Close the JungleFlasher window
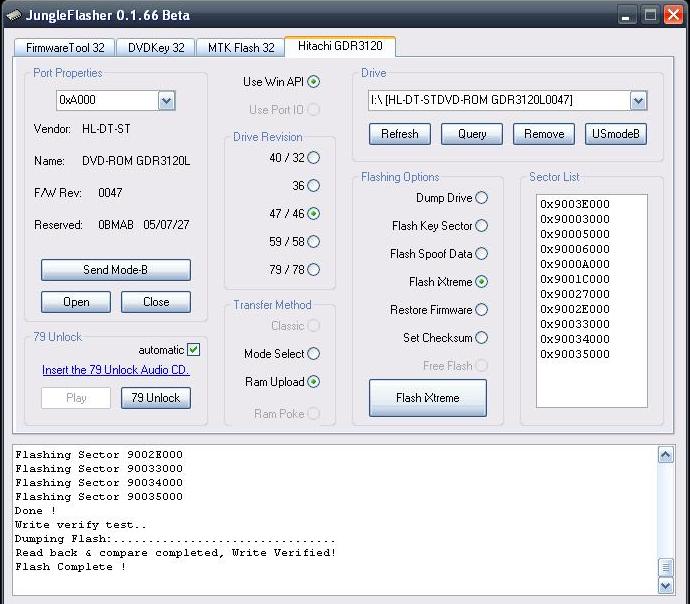The height and width of the screenshot is (604, 690). click(x=673, y=15)
